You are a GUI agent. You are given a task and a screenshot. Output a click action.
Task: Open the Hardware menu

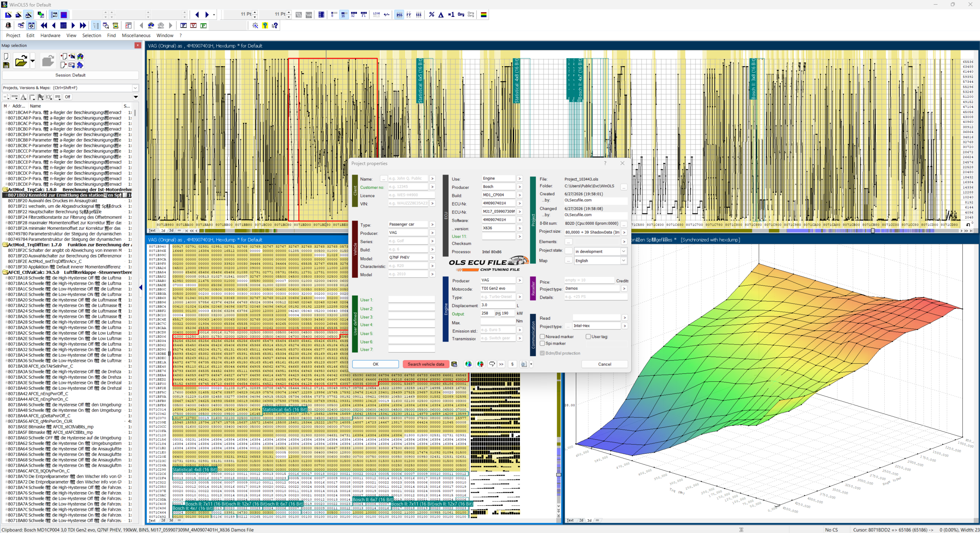[x=51, y=36]
